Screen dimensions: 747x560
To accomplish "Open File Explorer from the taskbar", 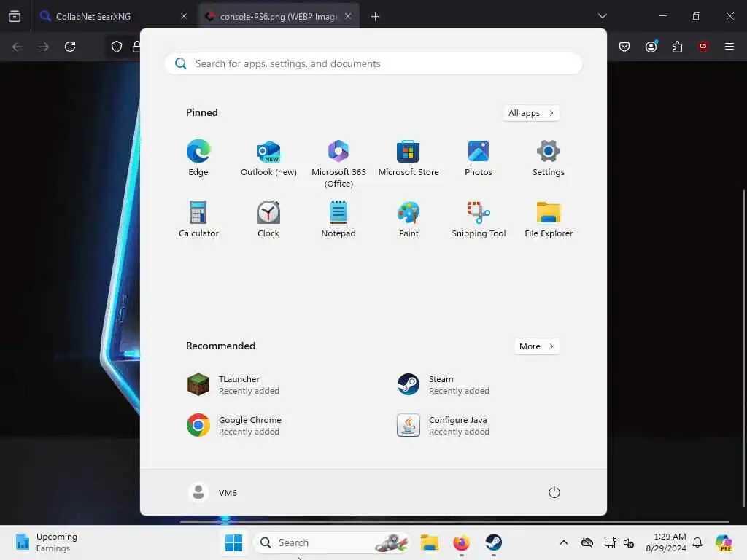I will tap(429, 542).
